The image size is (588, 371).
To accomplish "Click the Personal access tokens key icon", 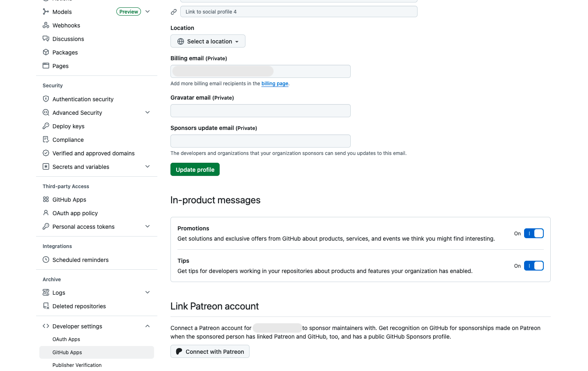I will [46, 226].
